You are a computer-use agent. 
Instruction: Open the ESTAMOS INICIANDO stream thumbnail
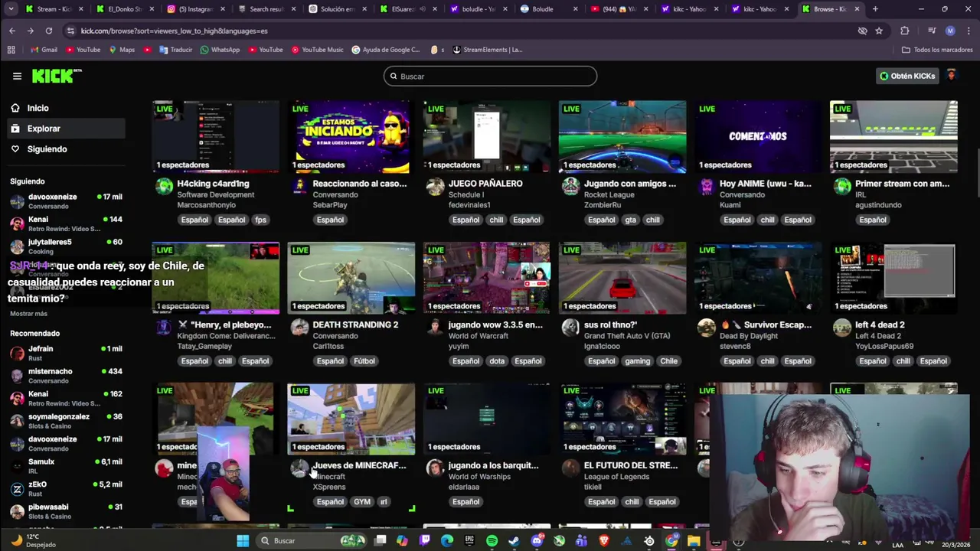point(351,136)
